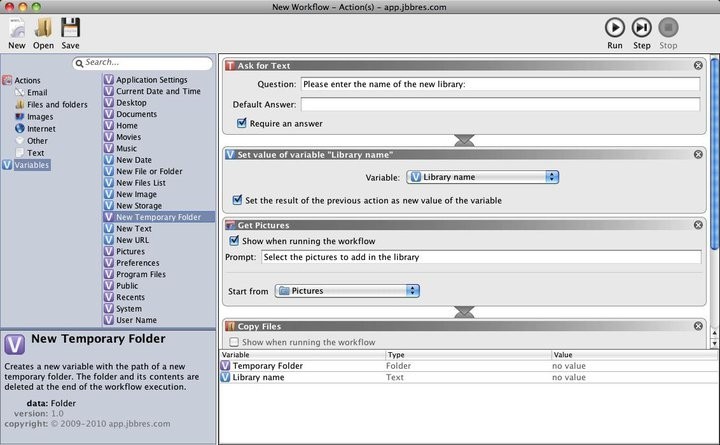Click the New workflow toolbar icon
720x445 pixels.
tap(17, 28)
